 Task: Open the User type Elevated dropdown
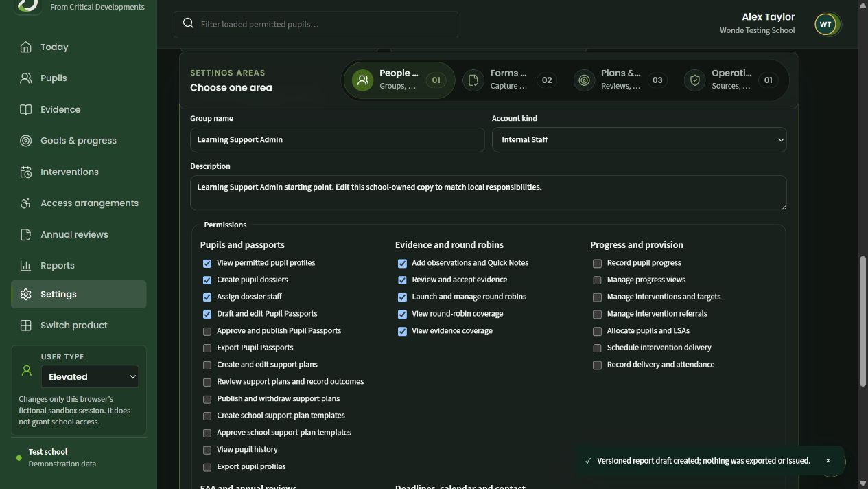click(90, 376)
